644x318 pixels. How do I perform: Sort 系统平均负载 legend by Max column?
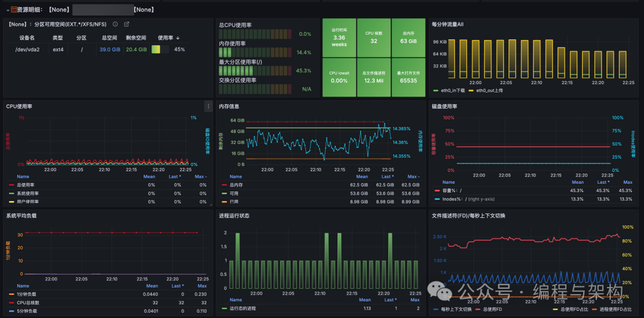point(202,286)
